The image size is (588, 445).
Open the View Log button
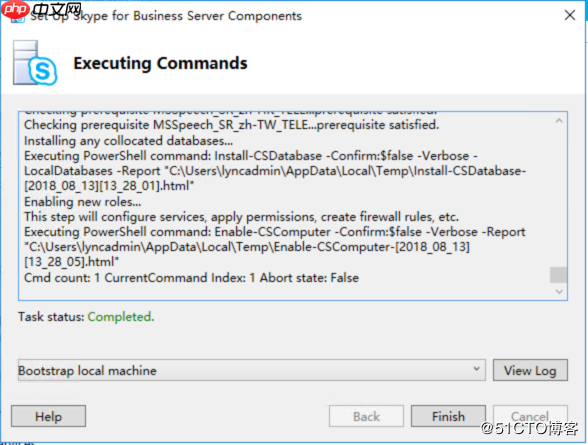pyautogui.click(x=530, y=370)
